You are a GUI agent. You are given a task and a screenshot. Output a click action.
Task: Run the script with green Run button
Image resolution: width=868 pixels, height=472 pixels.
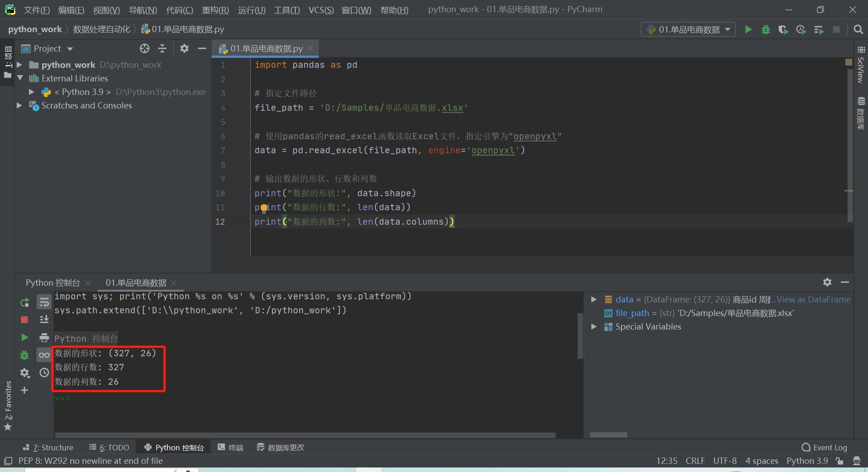[748, 30]
